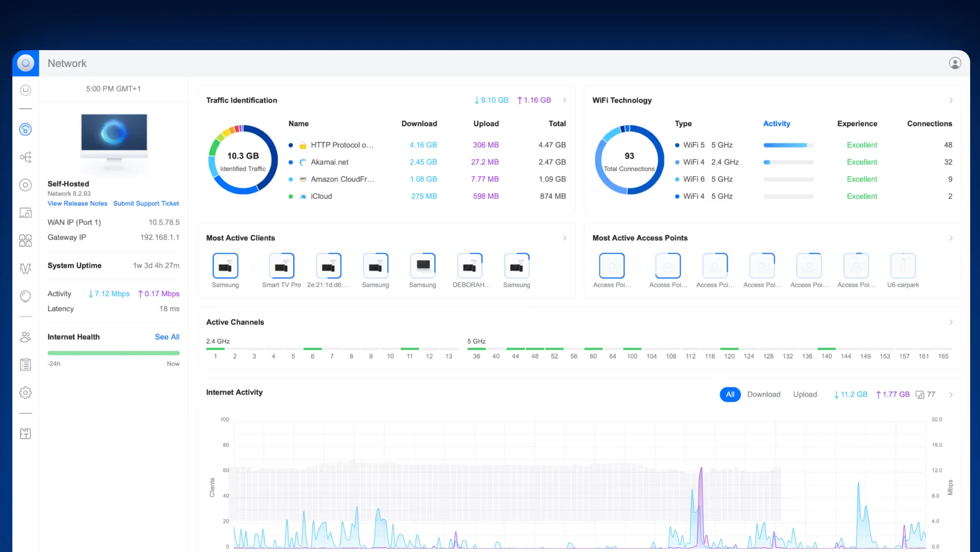Image resolution: width=980 pixels, height=552 pixels.
Task: Open the user account profile icon
Action: [x=955, y=63]
